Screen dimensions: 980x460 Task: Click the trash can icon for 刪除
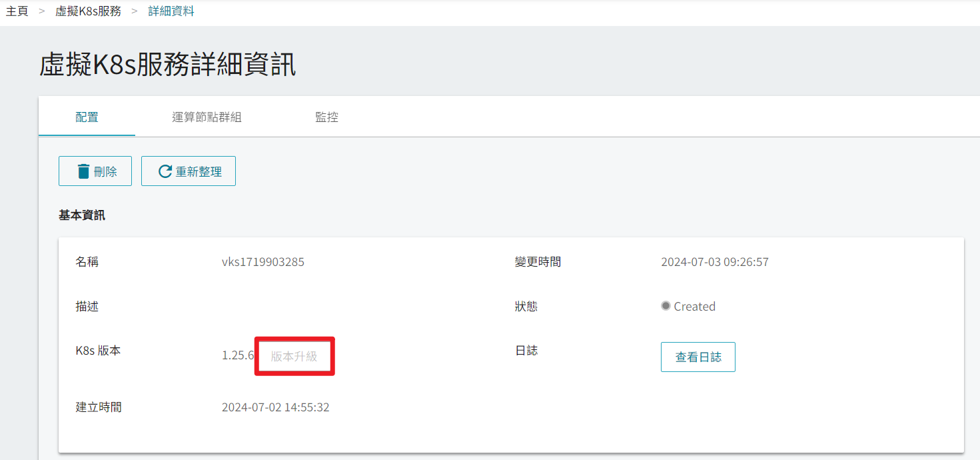[83, 171]
